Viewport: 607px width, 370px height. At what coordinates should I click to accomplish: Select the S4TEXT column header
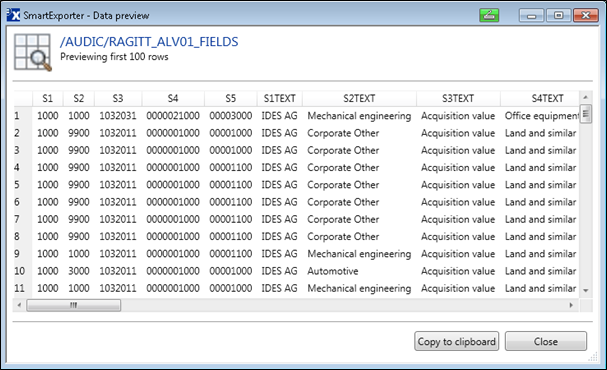pos(540,98)
